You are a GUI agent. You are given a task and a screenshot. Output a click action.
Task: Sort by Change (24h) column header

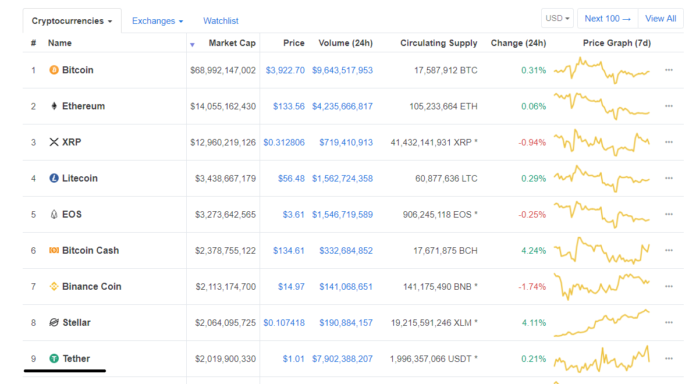518,43
